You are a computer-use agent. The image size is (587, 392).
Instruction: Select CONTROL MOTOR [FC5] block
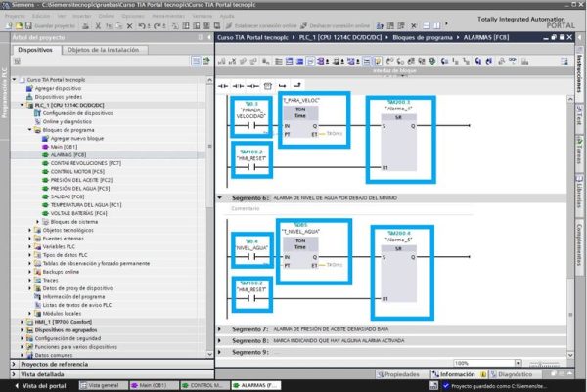77,172
